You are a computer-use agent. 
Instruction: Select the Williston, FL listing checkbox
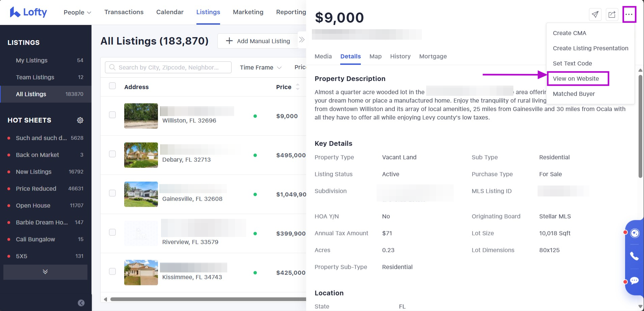[112, 115]
